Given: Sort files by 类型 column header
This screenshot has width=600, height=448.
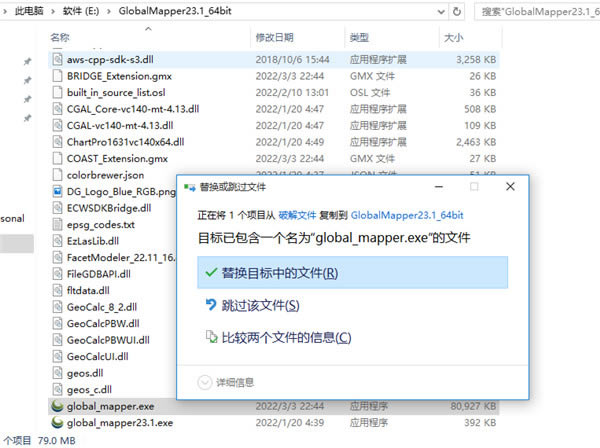Looking at the screenshot, I should (x=359, y=37).
